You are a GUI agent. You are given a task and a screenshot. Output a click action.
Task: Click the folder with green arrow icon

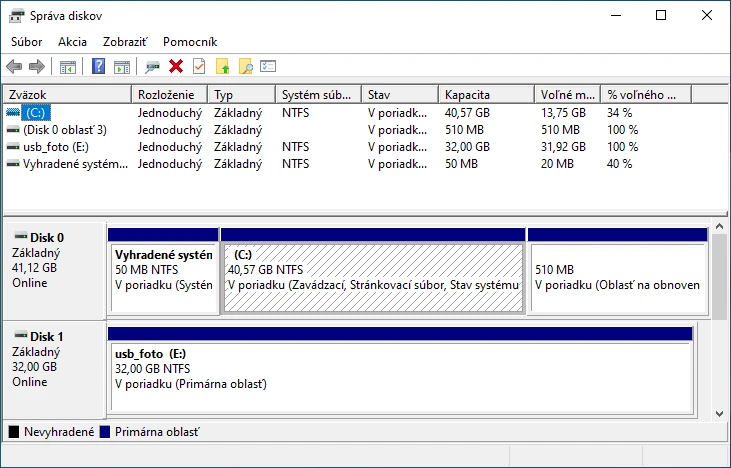(223, 66)
